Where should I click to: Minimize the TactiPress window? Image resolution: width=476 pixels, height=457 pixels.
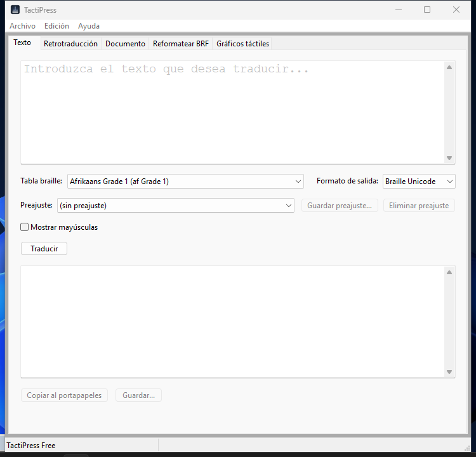[399, 10]
